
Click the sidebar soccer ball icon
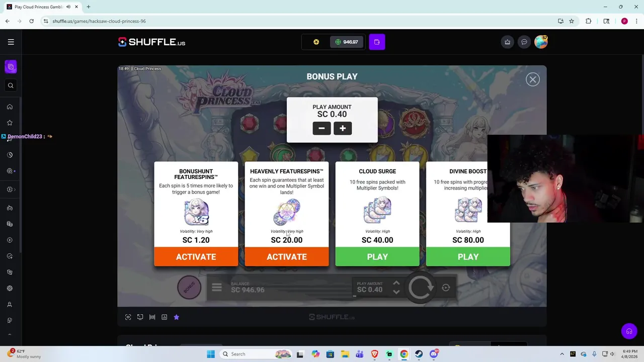click(x=10, y=289)
